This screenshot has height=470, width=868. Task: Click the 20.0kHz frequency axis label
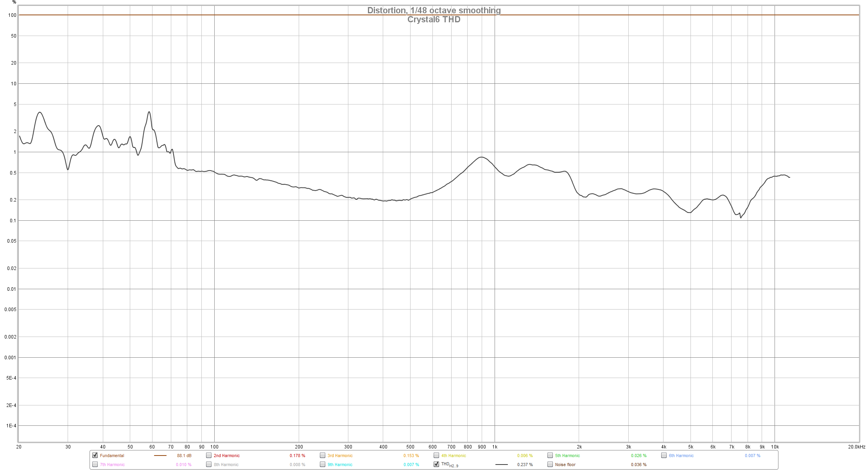click(x=856, y=447)
